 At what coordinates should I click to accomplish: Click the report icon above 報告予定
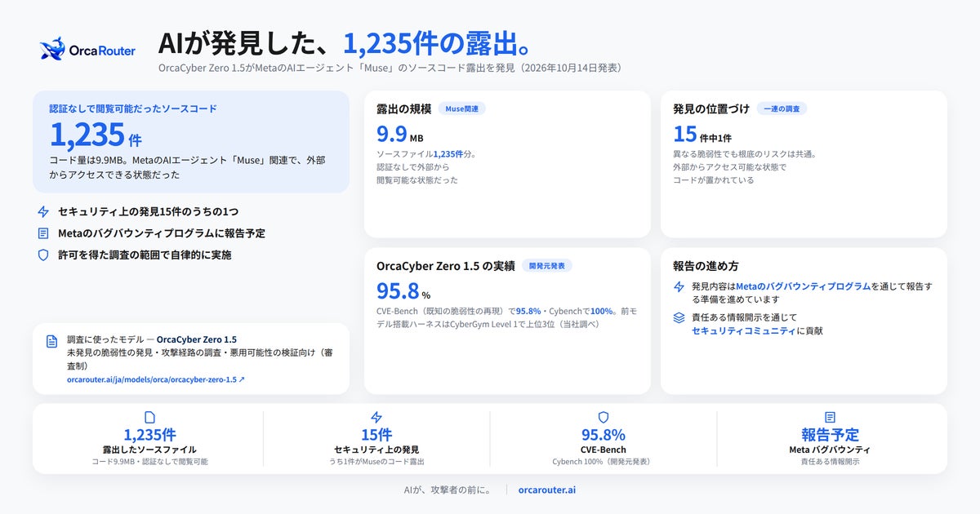click(831, 417)
